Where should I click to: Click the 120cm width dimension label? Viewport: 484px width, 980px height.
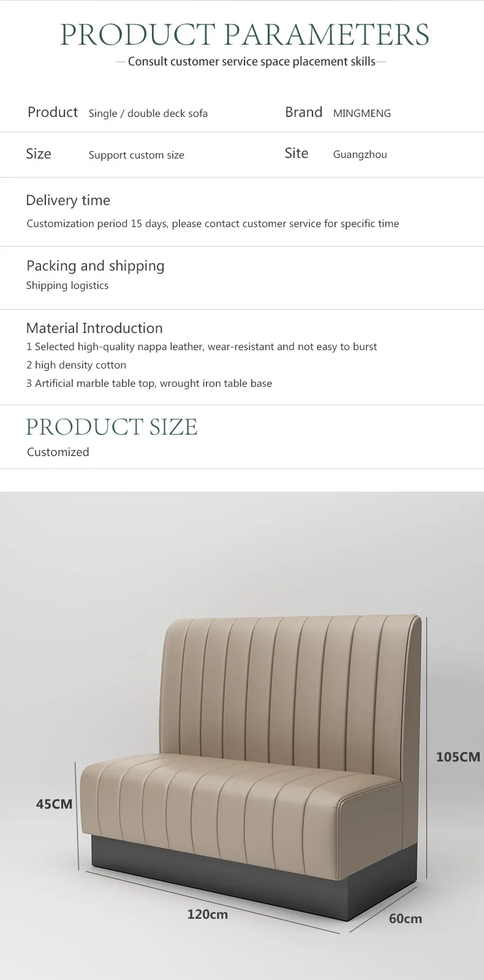[x=207, y=915]
